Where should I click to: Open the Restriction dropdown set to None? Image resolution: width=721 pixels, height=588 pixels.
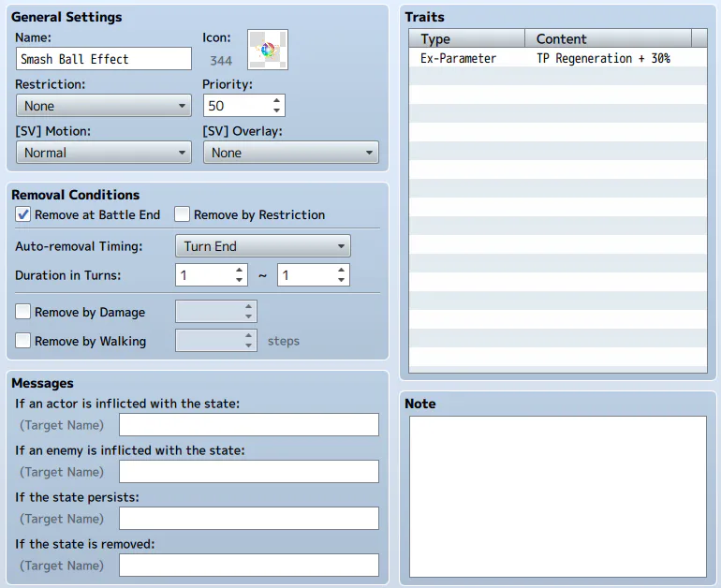(103, 106)
